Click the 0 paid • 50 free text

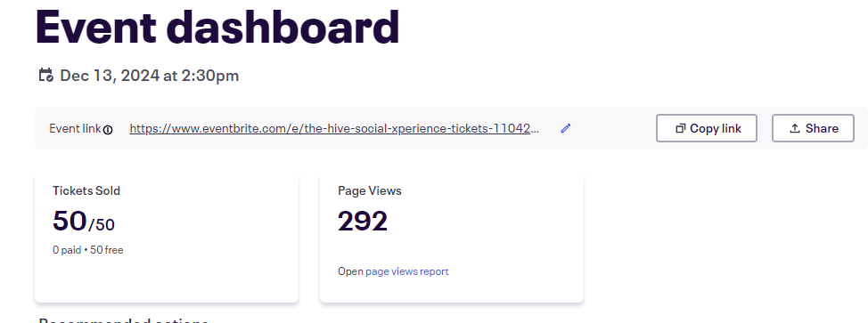click(88, 250)
